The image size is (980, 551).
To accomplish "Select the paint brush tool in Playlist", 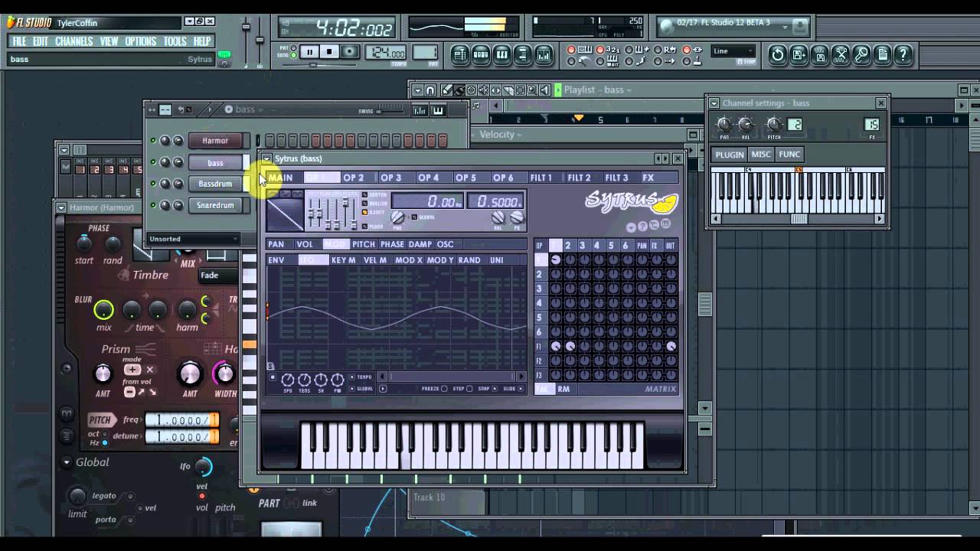I will tap(459, 90).
